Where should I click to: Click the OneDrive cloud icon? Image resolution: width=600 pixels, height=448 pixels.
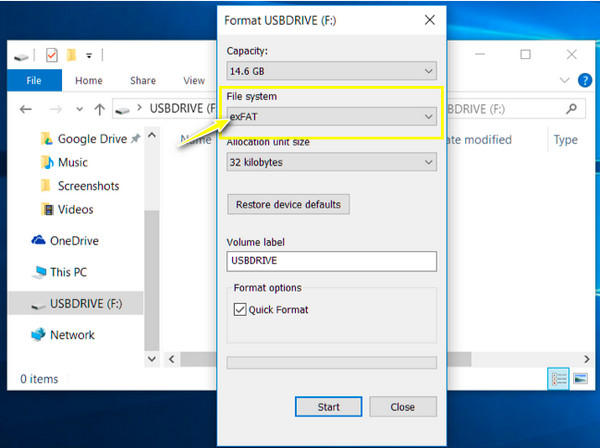click(x=38, y=240)
